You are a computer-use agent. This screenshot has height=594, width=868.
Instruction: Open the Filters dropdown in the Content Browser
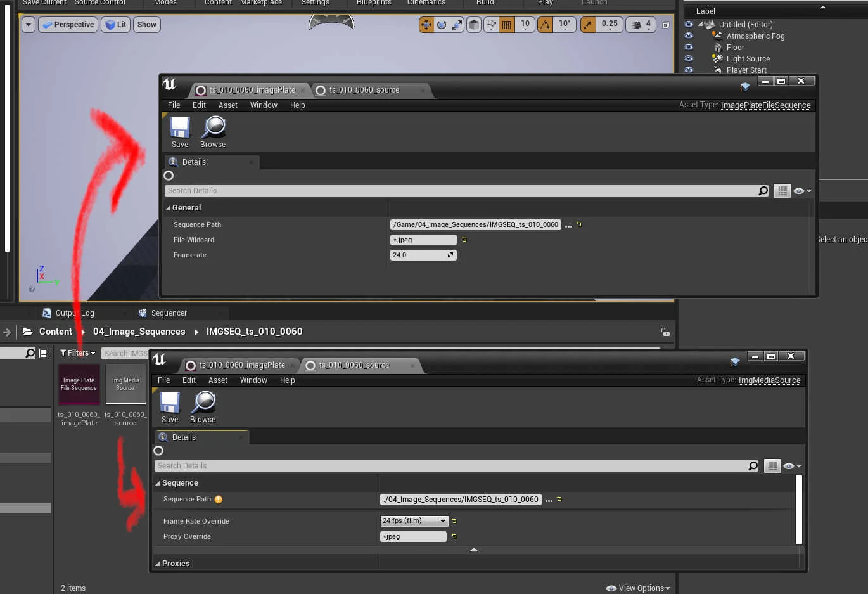pyautogui.click(x=77, y=352)
